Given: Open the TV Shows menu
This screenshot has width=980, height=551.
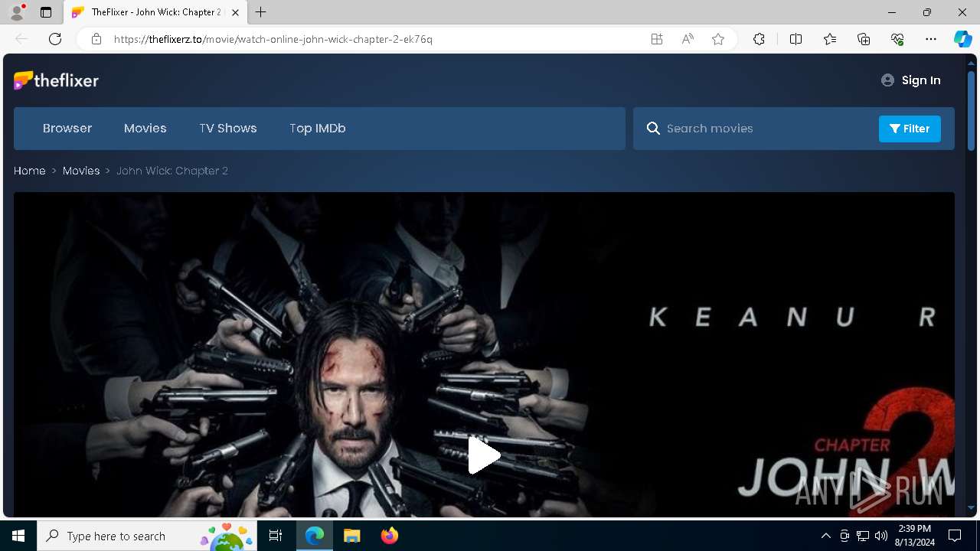Looking at the screenshot, I should coord(228,129).
